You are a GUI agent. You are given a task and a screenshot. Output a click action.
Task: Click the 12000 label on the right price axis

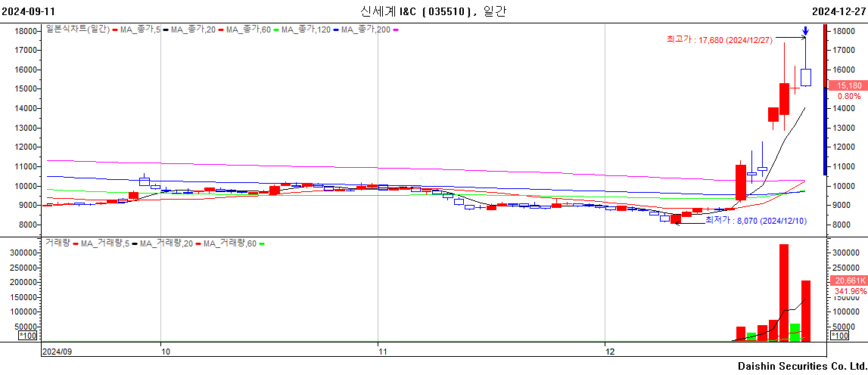(845, 147)
